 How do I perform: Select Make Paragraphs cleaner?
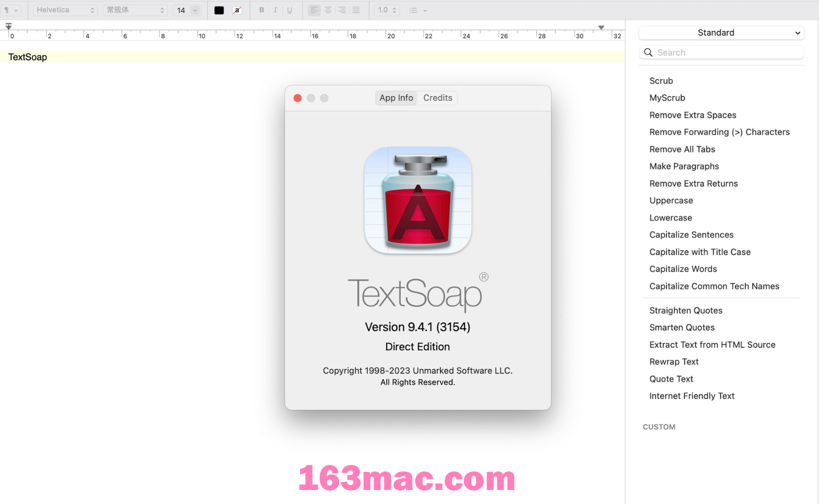[x=684, y=166]
